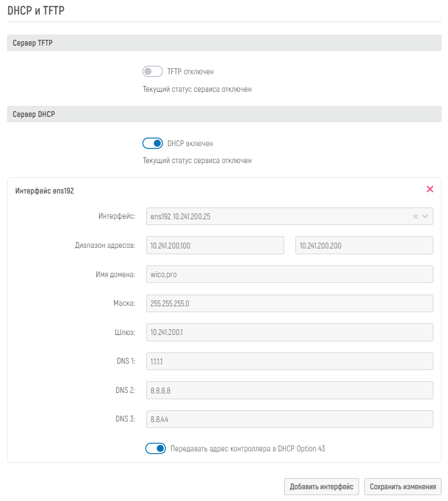Edit the gateway field 10.241.200.1
448x501 pixels.
click(289, 332)
